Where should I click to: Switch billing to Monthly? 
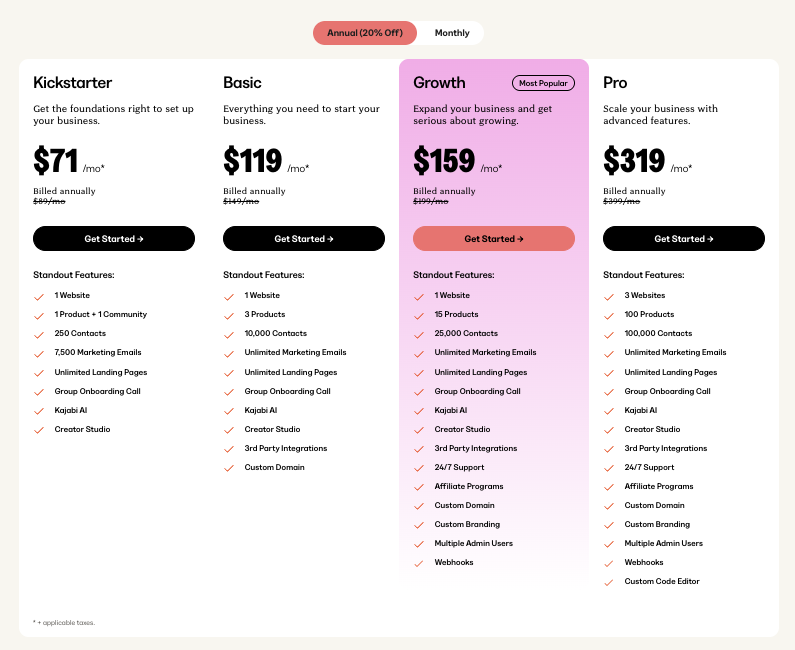point(452,33)
